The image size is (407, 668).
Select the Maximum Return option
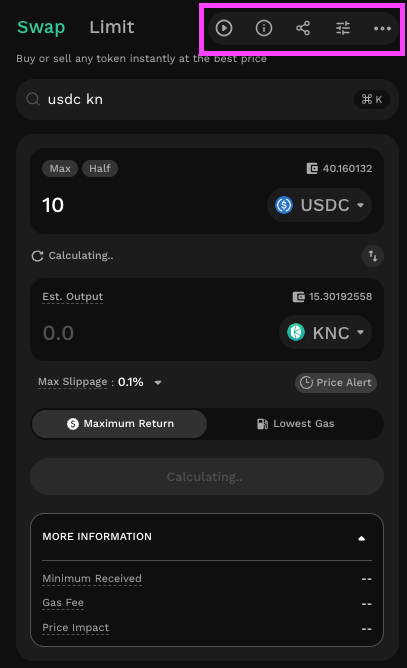pos(119,423)
